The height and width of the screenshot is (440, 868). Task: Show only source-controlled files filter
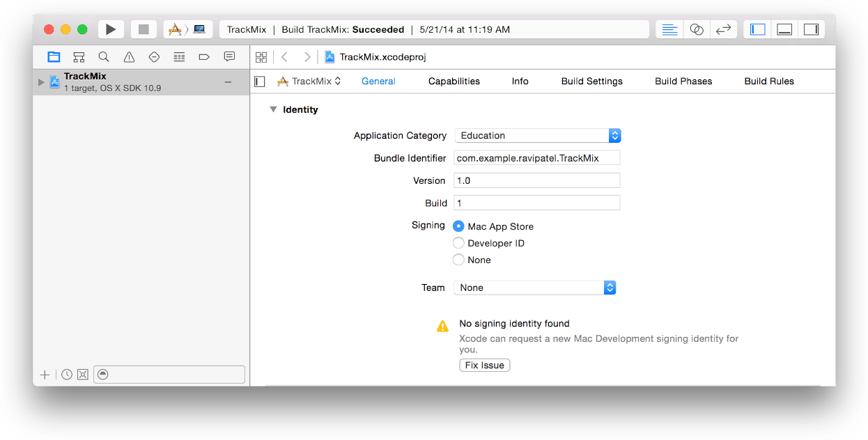click(82, 375)
